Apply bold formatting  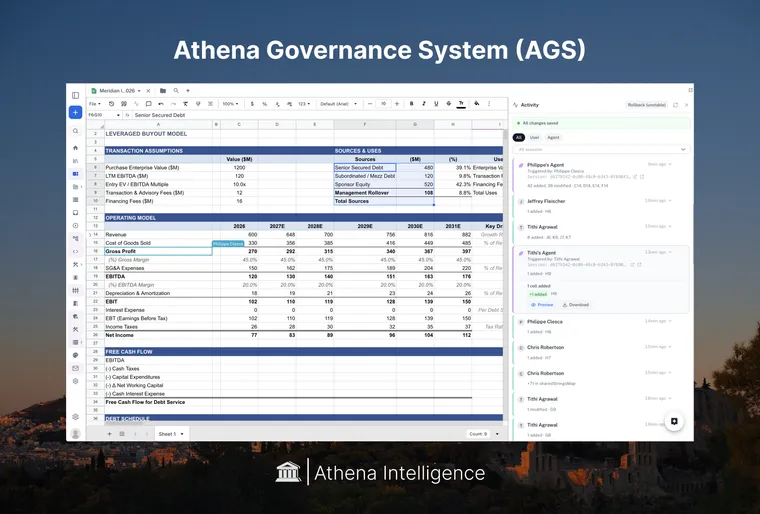(412, 104)
